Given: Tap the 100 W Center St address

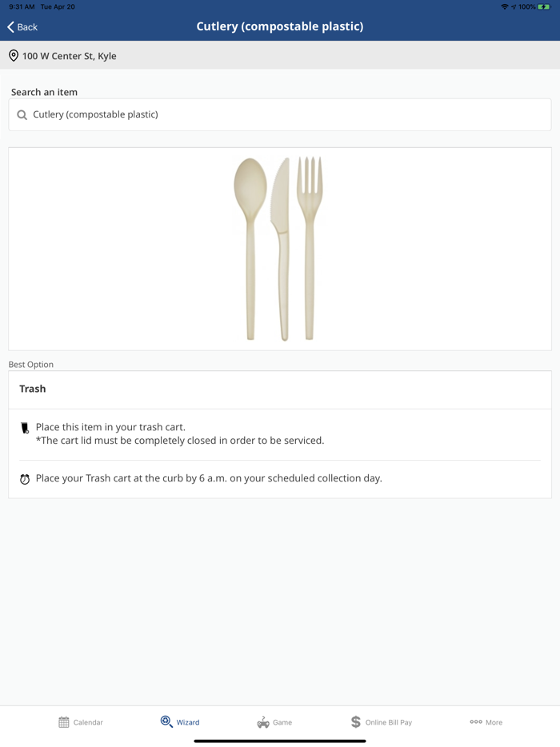Looking at the screenshot, I should [x=70, y=56].
